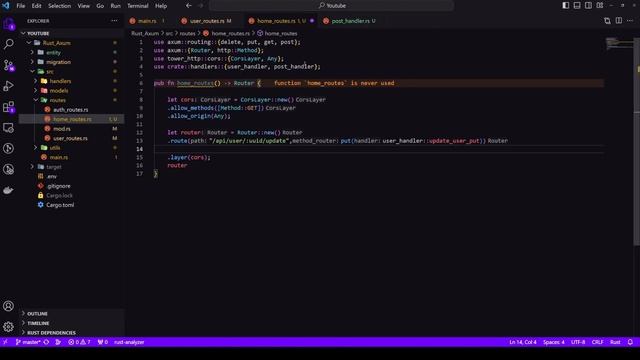The width and height of the screenshot is (640, 360).
Task: Open the Selection menu
Action: 60,6
